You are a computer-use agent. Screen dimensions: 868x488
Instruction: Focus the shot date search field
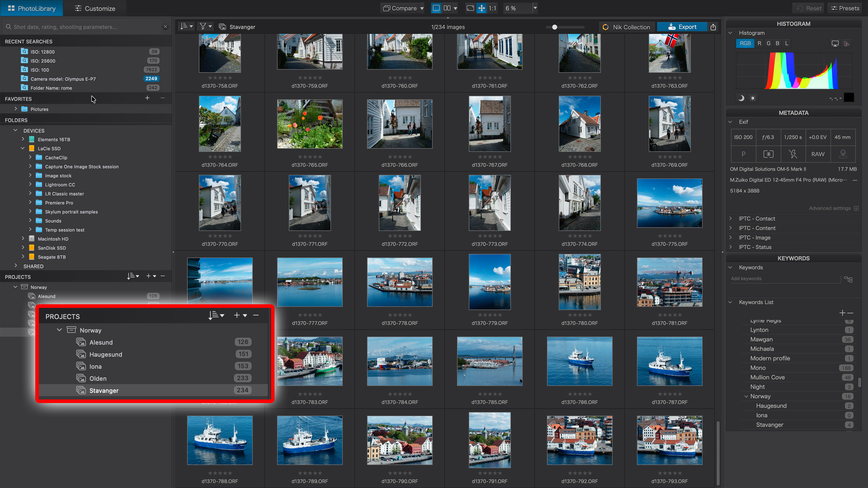(x=82, y=27)
